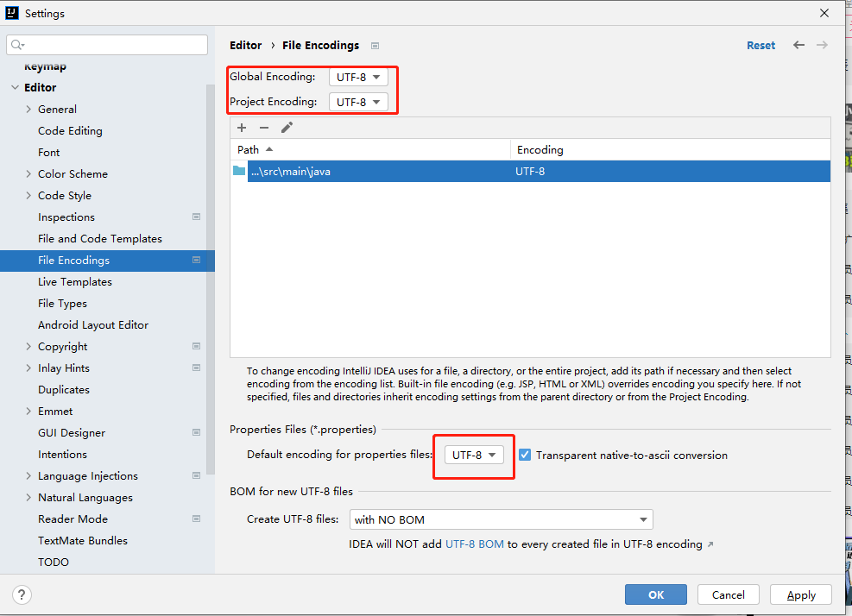Navigate forward with the right arrow
This screenshot has width=852, height=616.
(x=822, y=45)
